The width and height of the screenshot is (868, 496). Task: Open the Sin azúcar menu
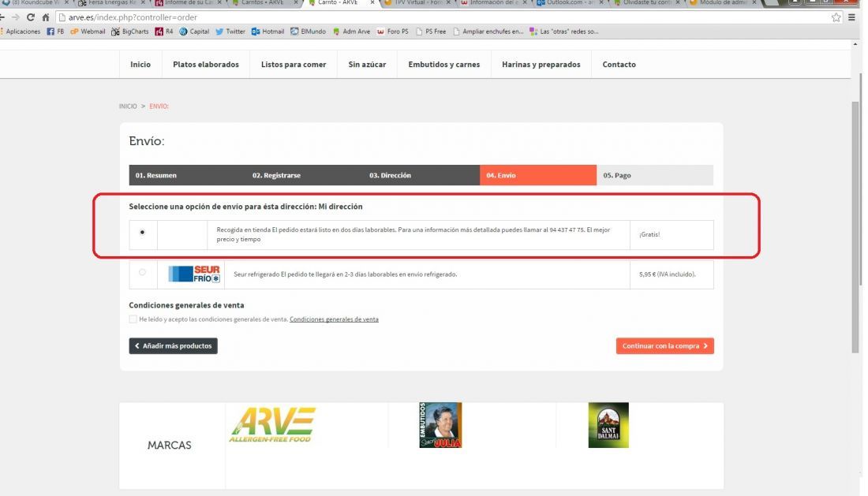367,65
